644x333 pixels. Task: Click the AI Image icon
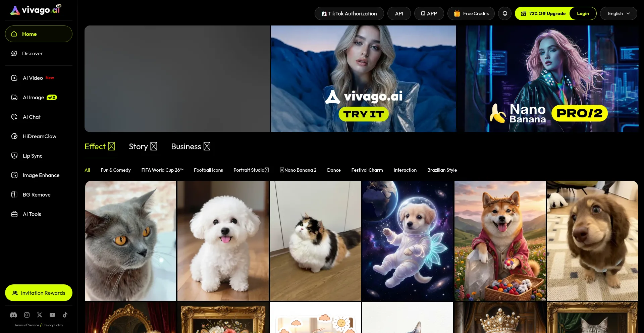[14, 97]
